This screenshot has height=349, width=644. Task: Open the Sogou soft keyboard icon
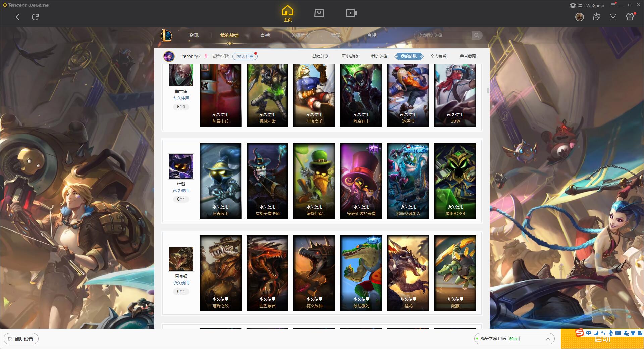tap(618, 333)
